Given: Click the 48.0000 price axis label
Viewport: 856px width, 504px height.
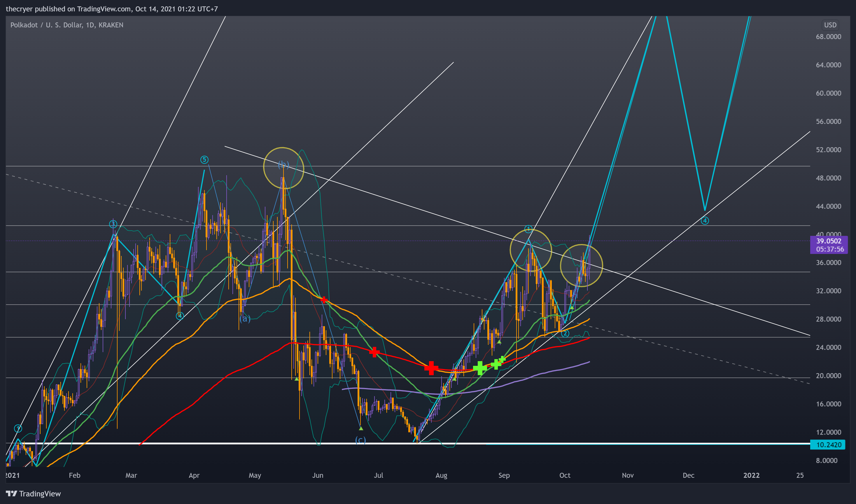Looking at the screenshot, I should (828, 178).
